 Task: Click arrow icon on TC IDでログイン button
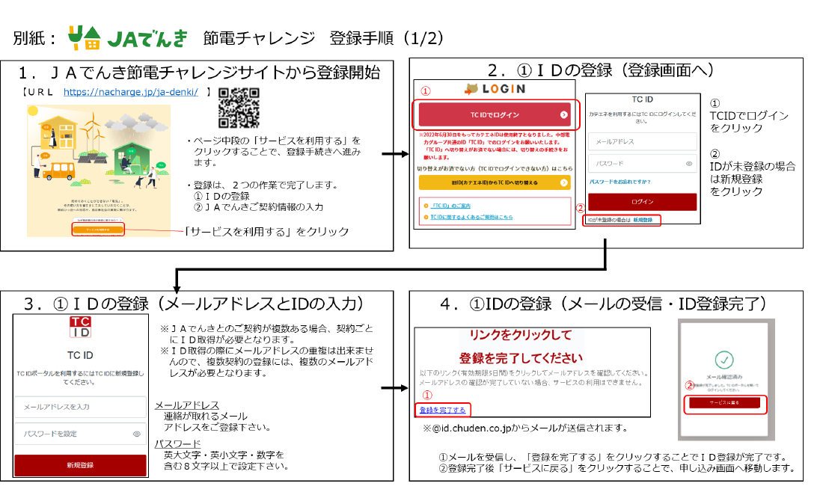click(563, 115)
